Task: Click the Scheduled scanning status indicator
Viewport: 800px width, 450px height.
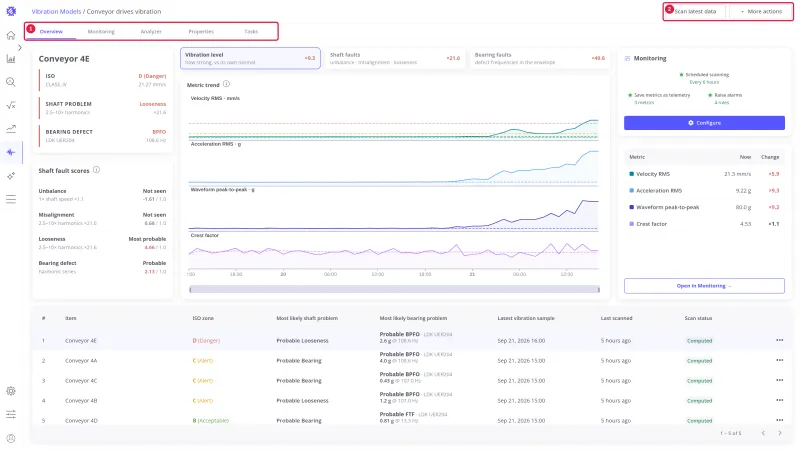Action: pos(681,74)
